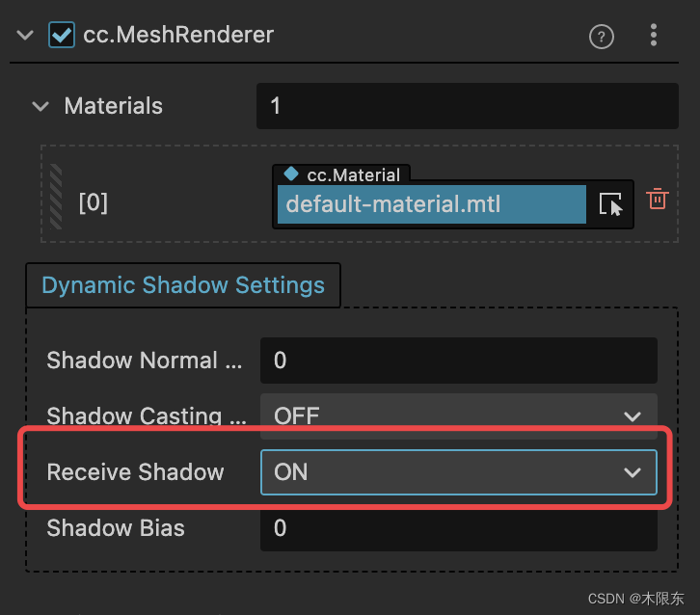
Task: Click the default-material.mtl asset field
Action: pos(431,204)
